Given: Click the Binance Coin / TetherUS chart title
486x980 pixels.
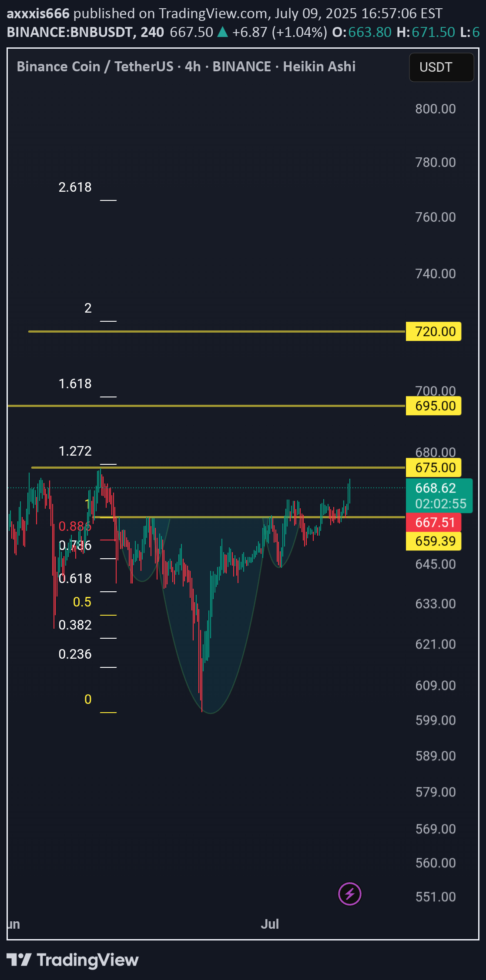Looking at the screenshot, I should (186, 67).
